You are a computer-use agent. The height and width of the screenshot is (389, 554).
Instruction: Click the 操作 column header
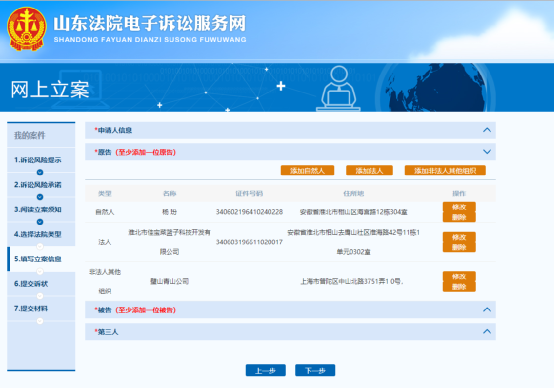(x=459, y=194)
